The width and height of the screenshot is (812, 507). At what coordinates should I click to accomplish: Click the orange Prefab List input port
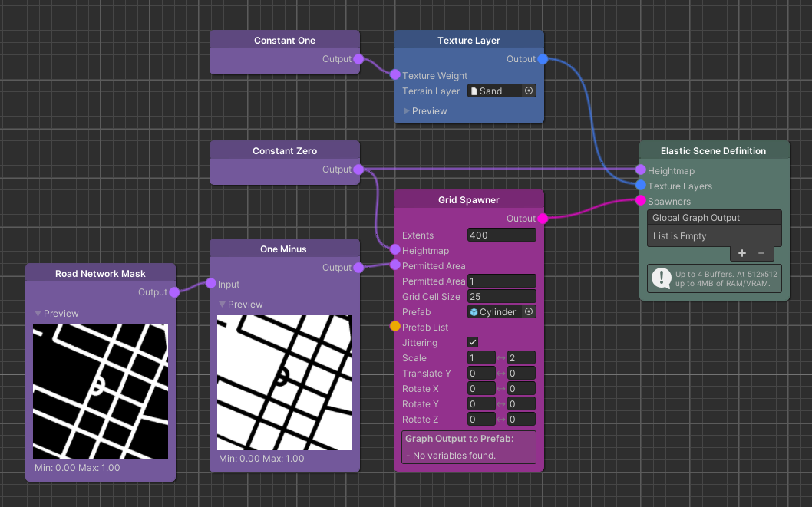click(x=395, y=327)
